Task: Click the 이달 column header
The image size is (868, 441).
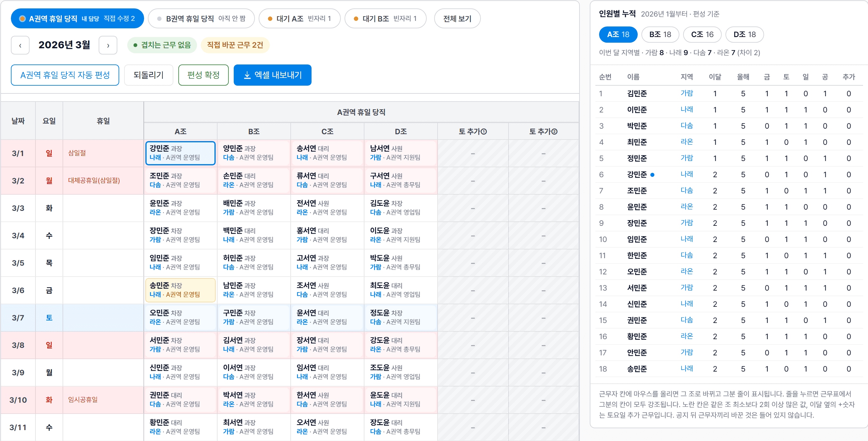Action: (x=715, y=77)
